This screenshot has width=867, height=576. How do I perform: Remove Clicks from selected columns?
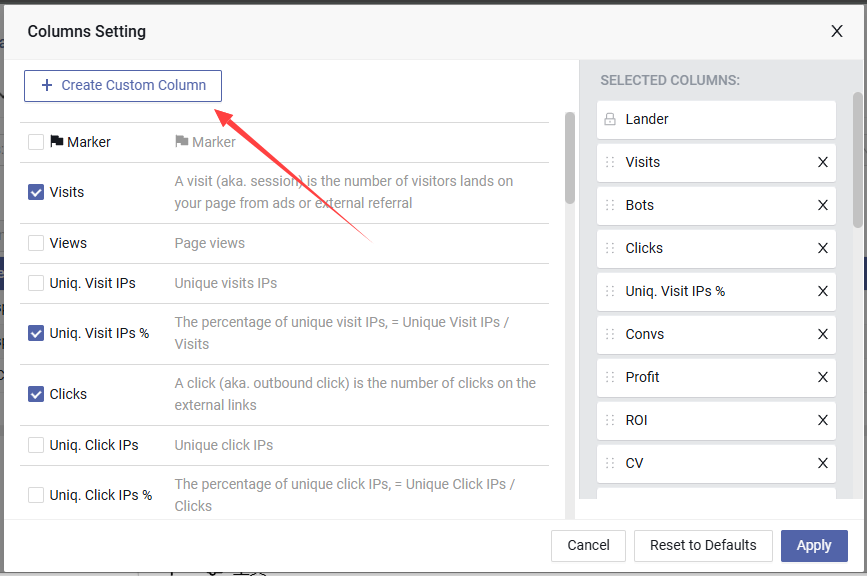coord(823,248)
